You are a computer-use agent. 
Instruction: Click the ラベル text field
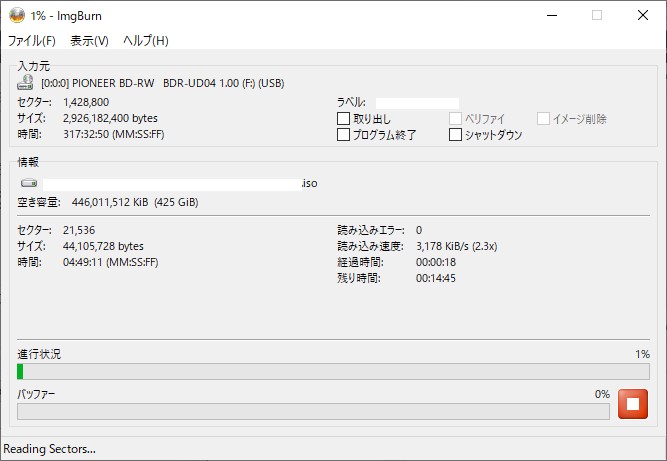pos(417,103)
